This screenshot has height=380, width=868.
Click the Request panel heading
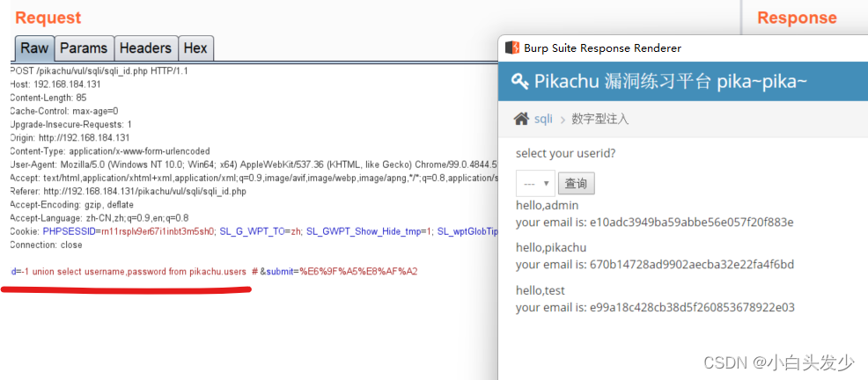[48, 18]
